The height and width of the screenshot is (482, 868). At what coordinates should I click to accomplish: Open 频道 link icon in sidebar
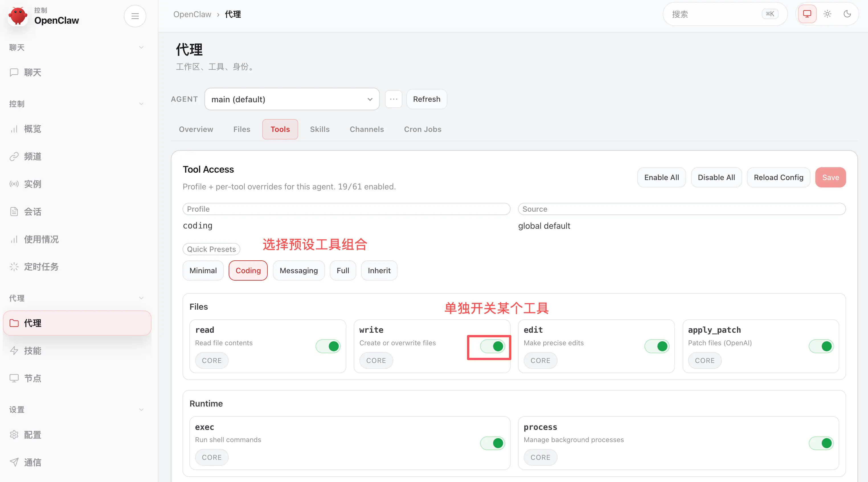[14, 156]
